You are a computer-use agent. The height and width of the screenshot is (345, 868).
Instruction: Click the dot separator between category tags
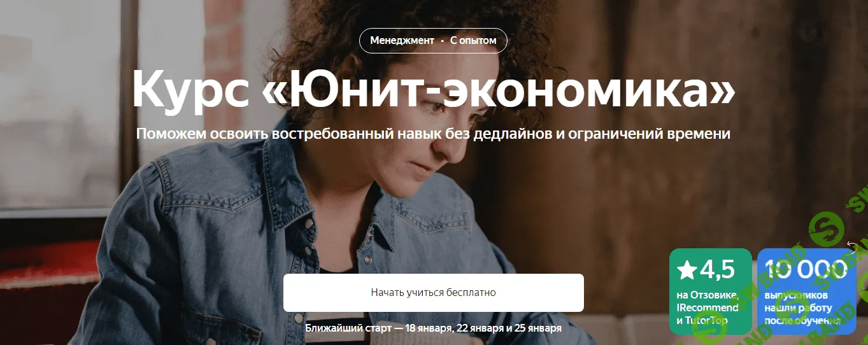coord(442,41)
